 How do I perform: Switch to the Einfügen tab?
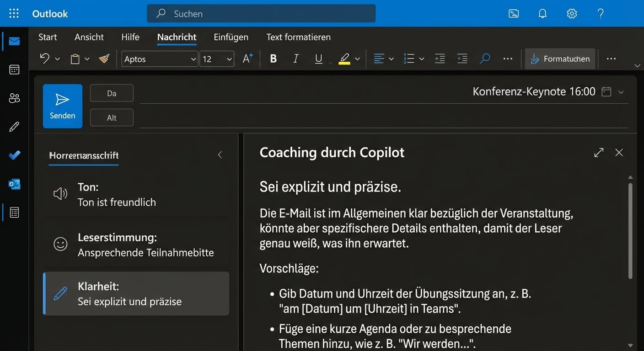[x=231, y=37]
